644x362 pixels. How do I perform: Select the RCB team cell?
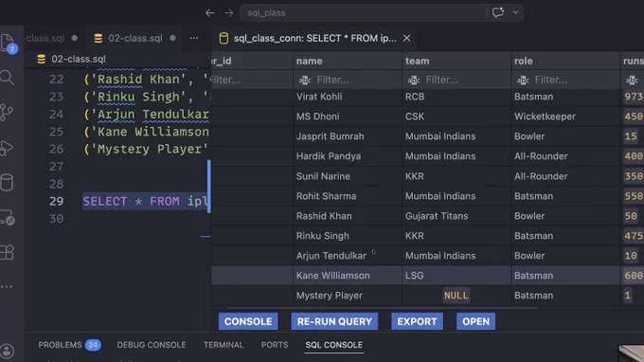pyautogui.click(x=456, y=97)
